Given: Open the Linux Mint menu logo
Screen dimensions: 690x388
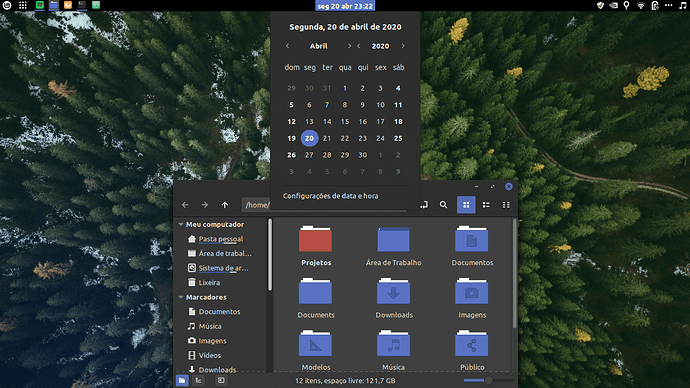Looking at the screenshot, I should tap(7, 5).
